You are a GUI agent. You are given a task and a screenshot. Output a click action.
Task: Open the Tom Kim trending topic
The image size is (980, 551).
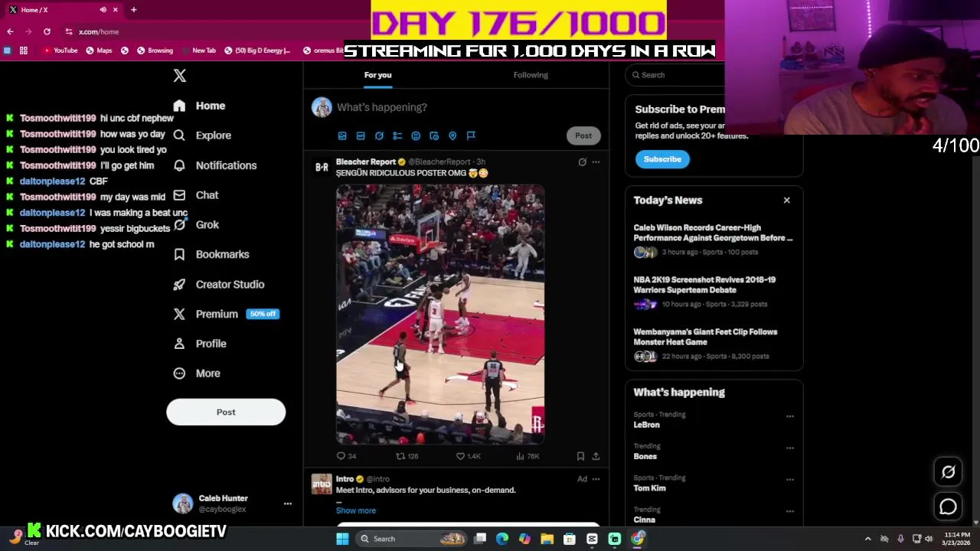(649, 488)
